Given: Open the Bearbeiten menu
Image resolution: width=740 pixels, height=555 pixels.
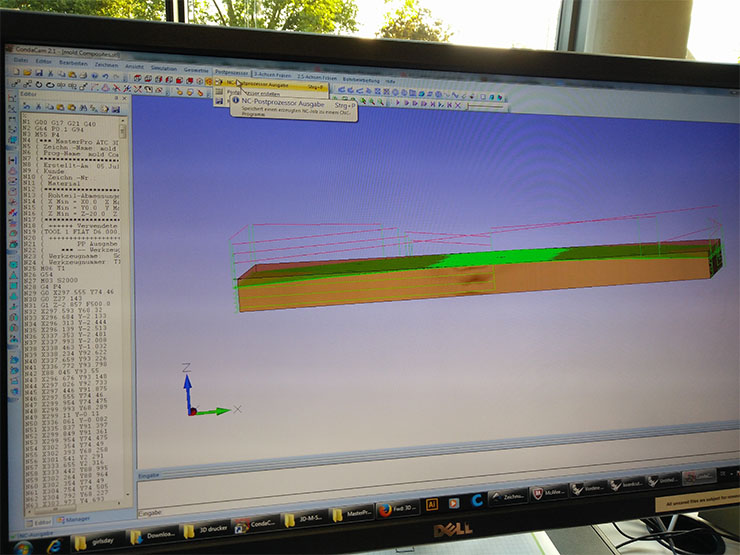Looking at the screenshot, I should (73, 63).
